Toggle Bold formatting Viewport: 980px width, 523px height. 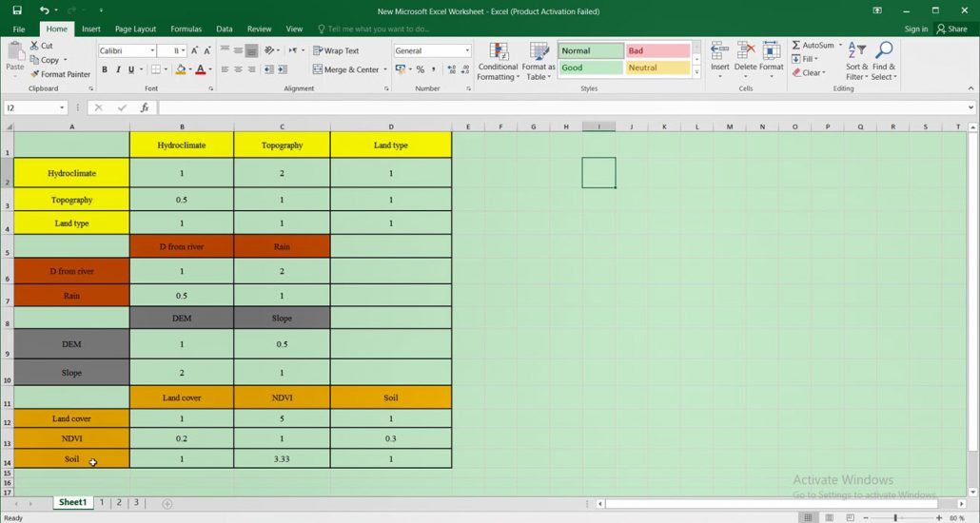[105, 69]
